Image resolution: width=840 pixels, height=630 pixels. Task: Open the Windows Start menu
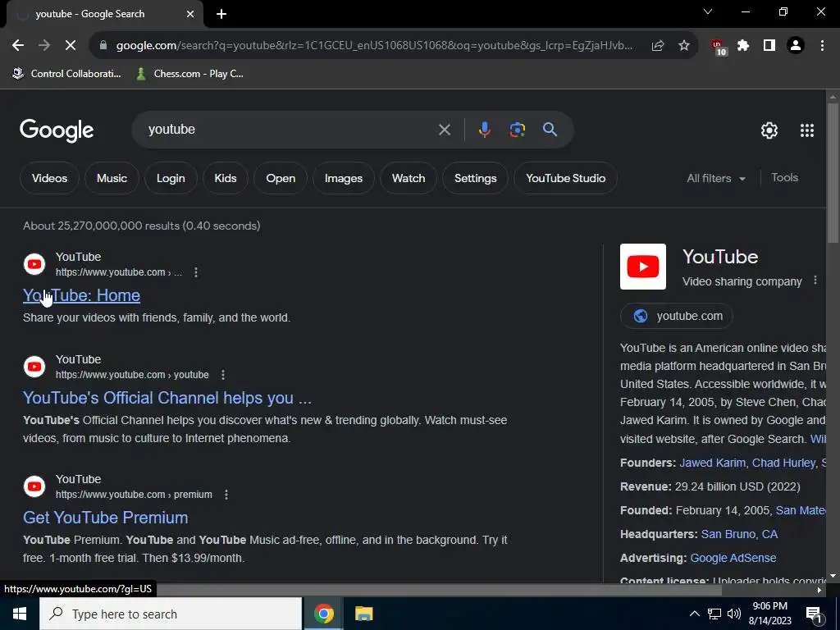(x=20, y=614)
